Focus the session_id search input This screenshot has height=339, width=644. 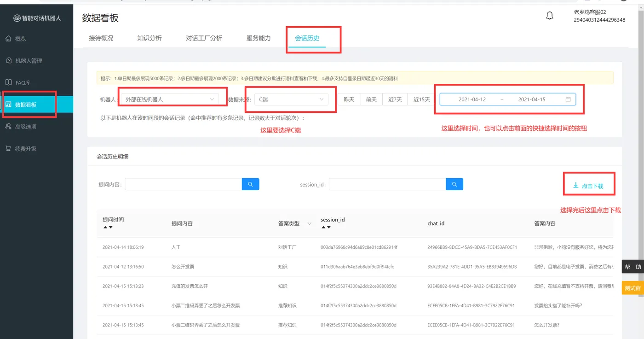pos(387,184)
